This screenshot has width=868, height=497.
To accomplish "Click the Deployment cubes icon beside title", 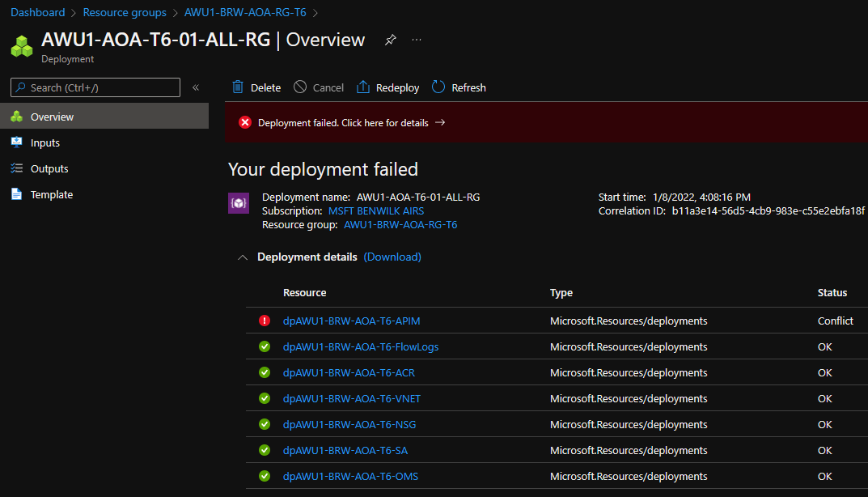I will pyautogui.click(x=22, y=46).
